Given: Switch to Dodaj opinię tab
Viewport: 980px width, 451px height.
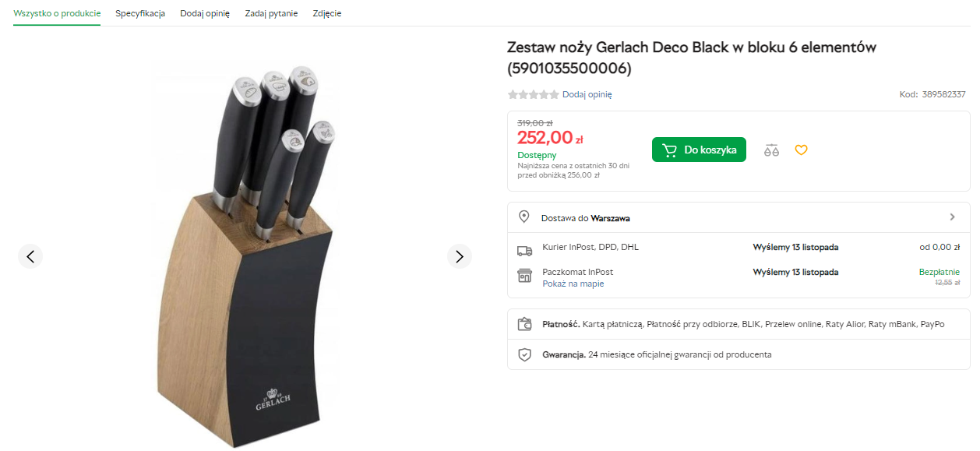Looking at the screenshot, I should click(205, 13).
